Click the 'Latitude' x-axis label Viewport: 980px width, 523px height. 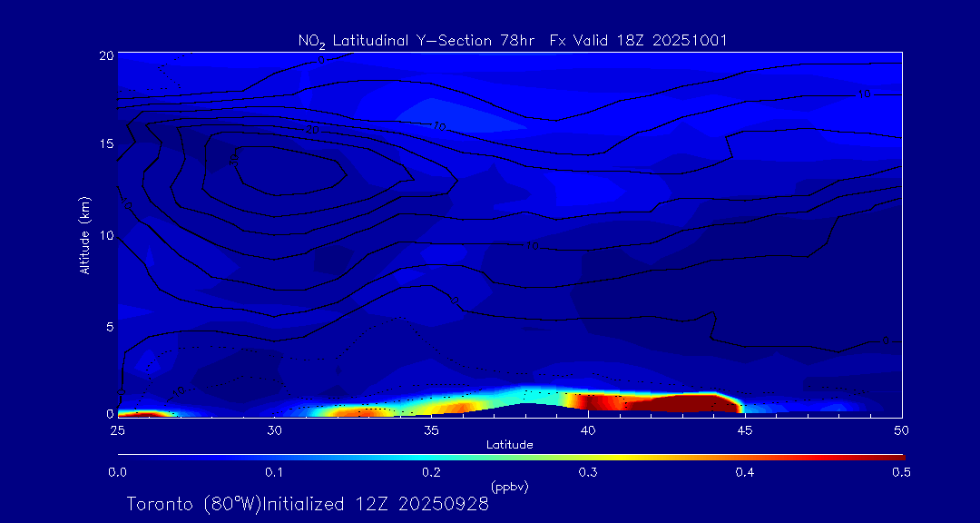tap(509, 444)
